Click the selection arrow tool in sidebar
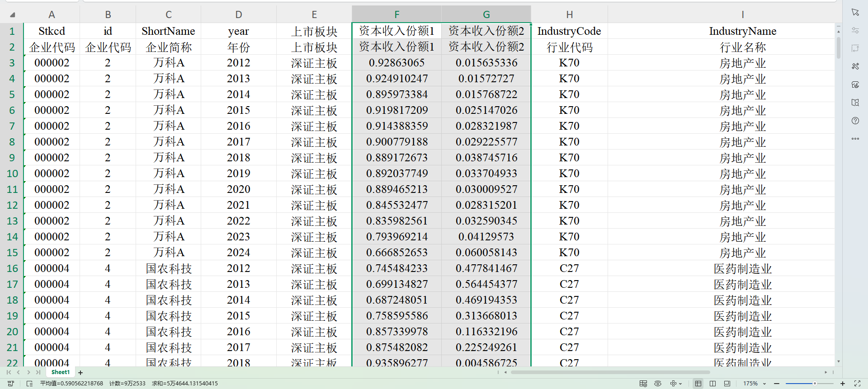 coord(855,12)
